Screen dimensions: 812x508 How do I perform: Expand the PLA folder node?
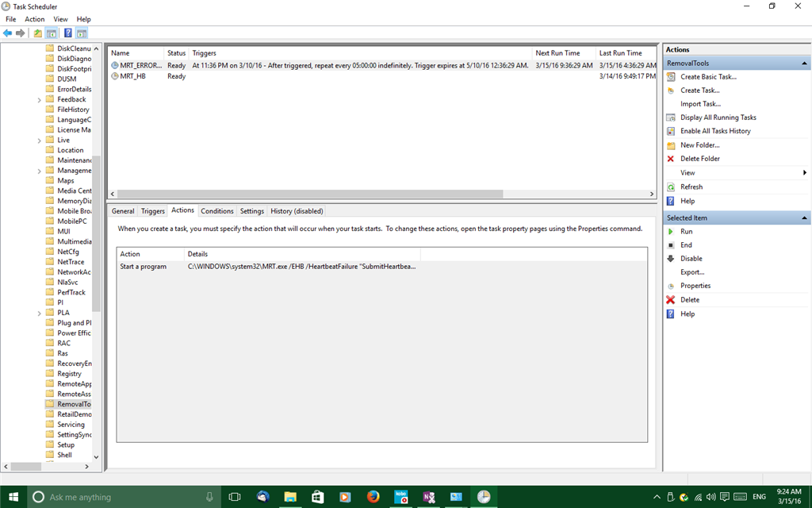click(x=40, y=313)
